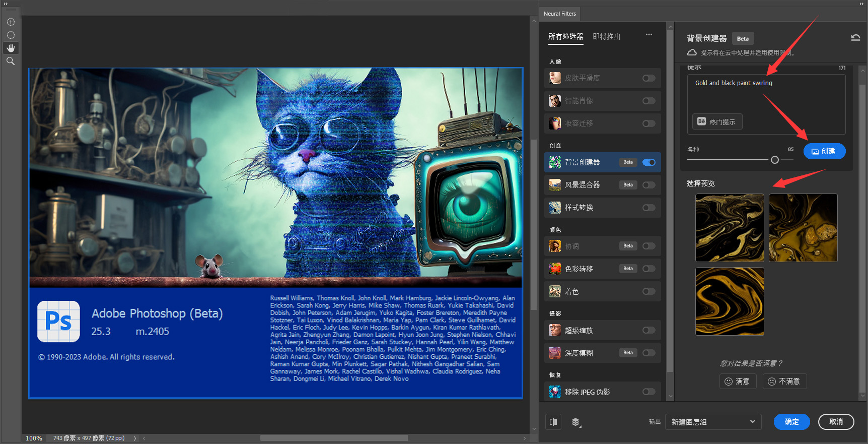Click the filter list vertical scrollbar
Image resolution: width=868 pixels, height=444 pixels.
click(670, 202)
